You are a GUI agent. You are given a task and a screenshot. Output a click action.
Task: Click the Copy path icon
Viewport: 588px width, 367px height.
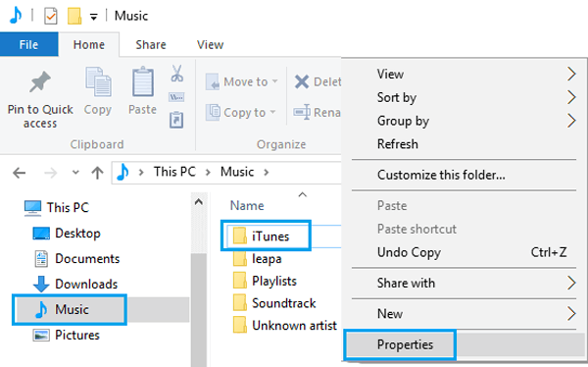point(176,97)
